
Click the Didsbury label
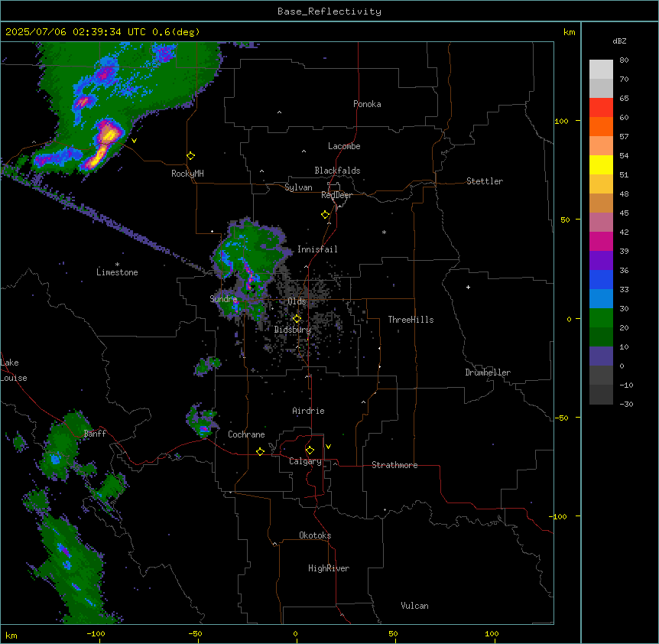(x=292, y=330)
